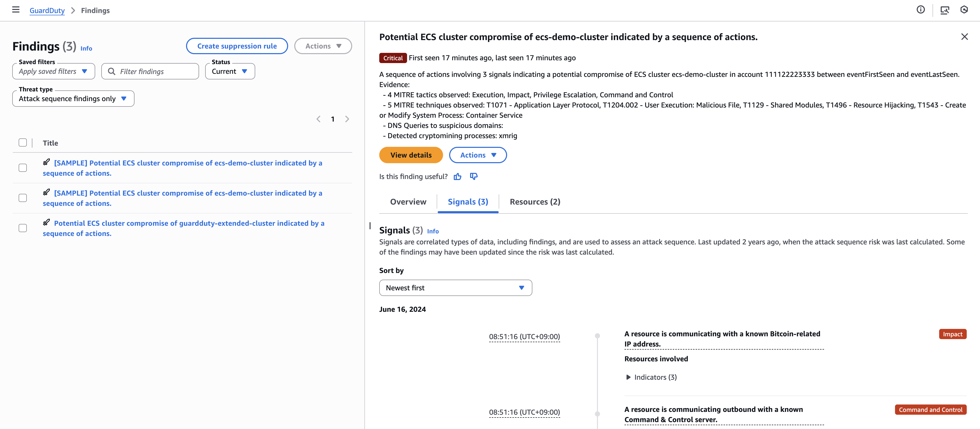
Task: Open the CloudShell screen icon in header
Action: tap(945, 10)
